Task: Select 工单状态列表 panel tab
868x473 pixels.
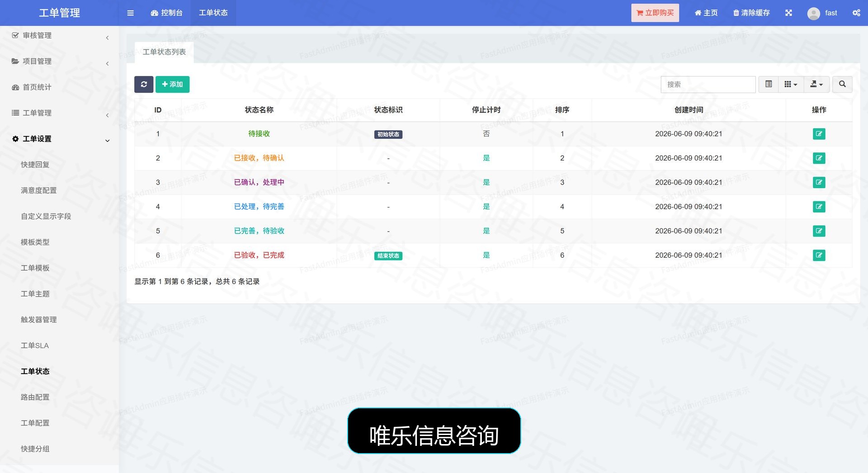Action: tap(164, 52)
